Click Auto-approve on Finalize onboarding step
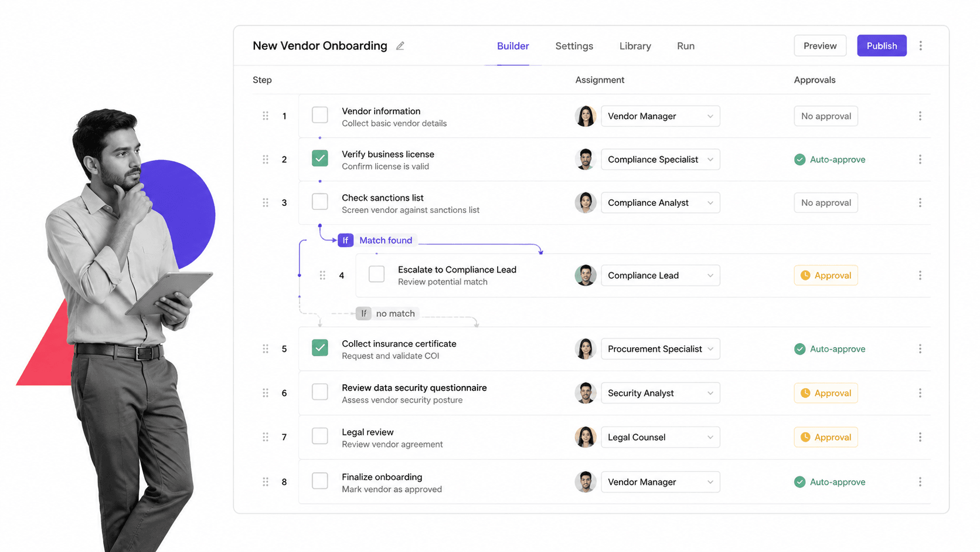Viewport: 980px width, 552px height. pos(830,482)
